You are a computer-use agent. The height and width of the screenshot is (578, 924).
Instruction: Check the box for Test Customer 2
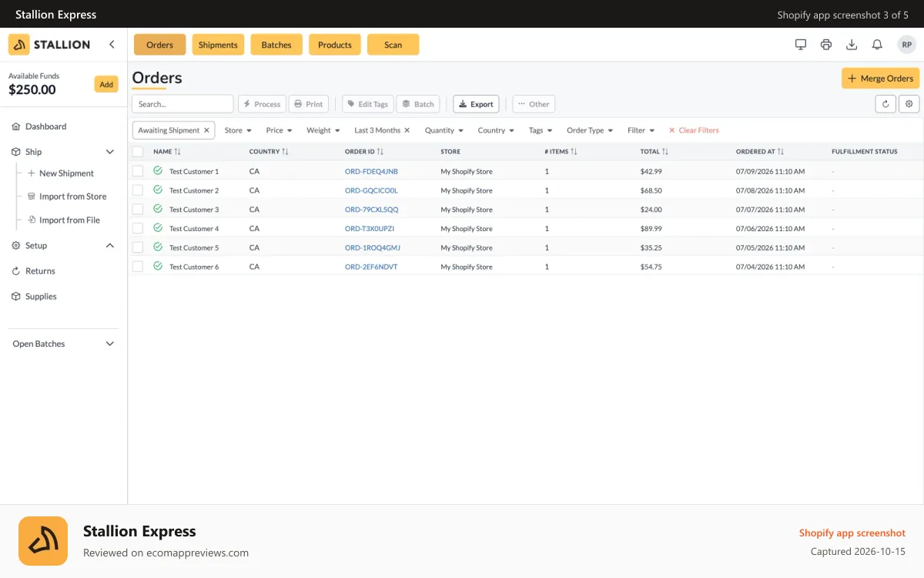coord(138,190)
